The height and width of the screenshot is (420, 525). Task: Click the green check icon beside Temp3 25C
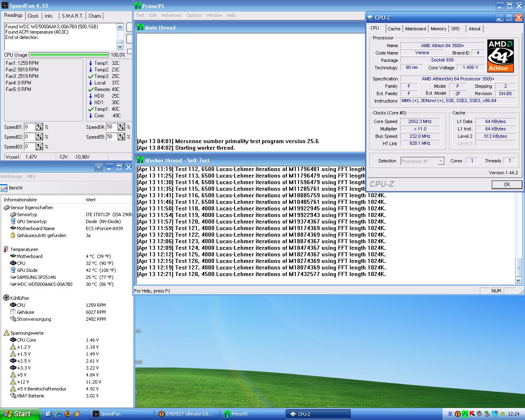pos(91,76)
